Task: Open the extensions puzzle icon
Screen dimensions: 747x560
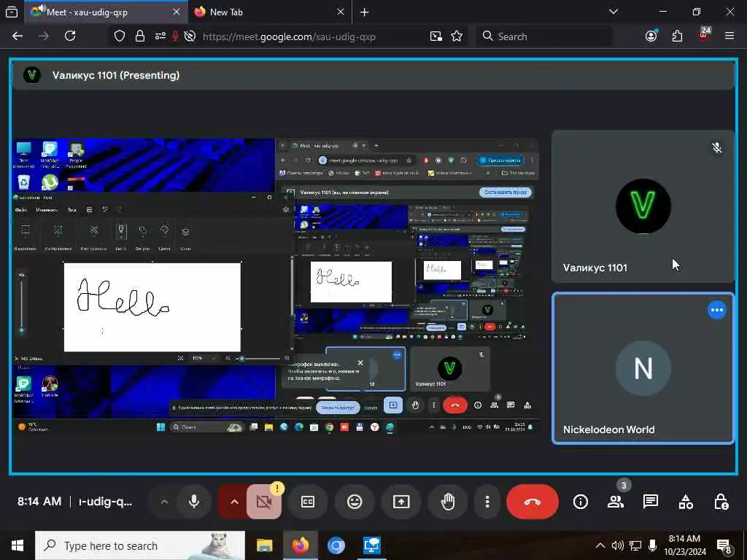Action: pos(677,36)
